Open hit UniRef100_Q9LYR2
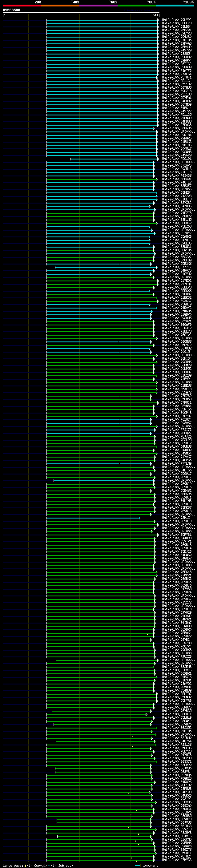This screenshot has height=868, width=197. 177,20
